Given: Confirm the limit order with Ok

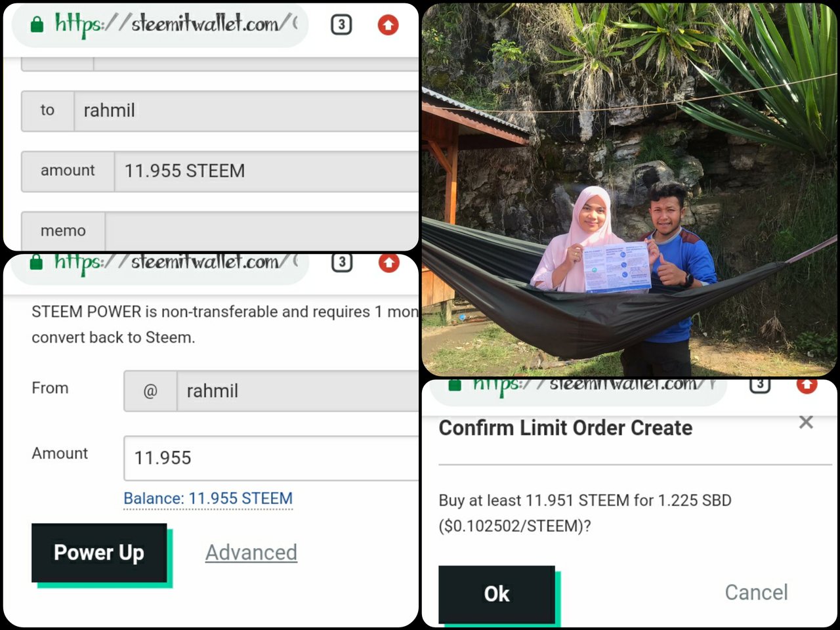Looking at the screenshot, I should click(497, 594).
